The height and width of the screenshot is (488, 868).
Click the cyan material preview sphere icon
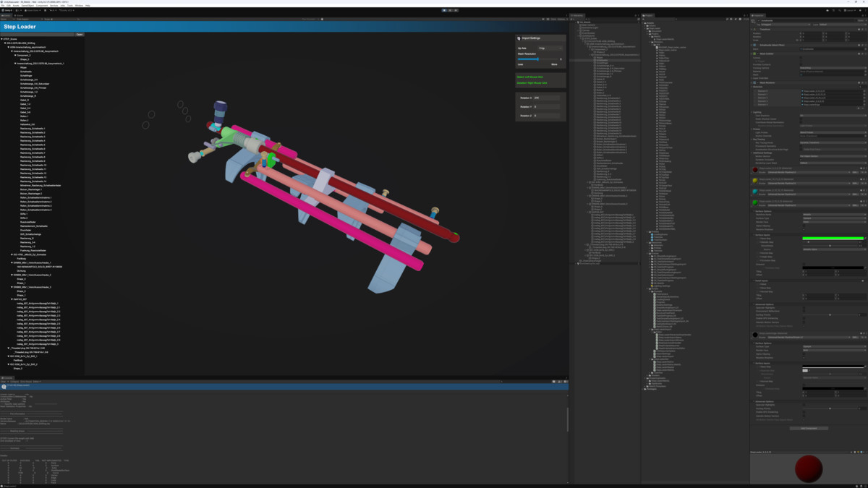click(755, 192)
